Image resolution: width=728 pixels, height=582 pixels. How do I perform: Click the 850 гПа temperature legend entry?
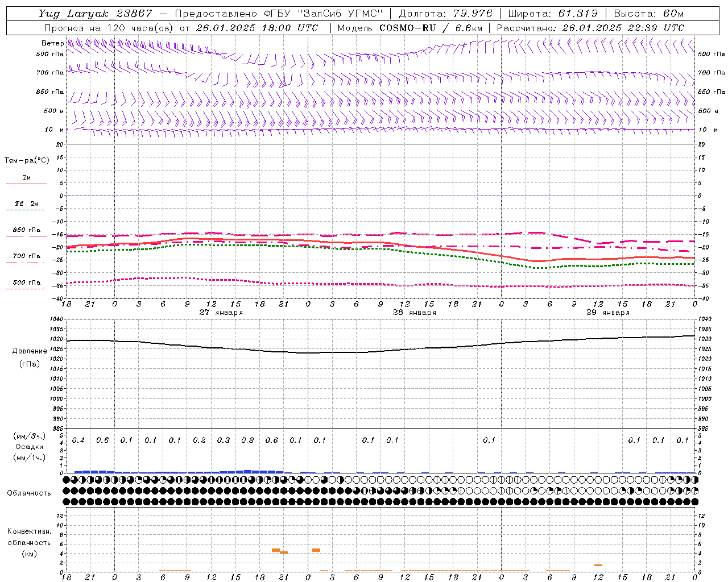[x=26, y=230]
